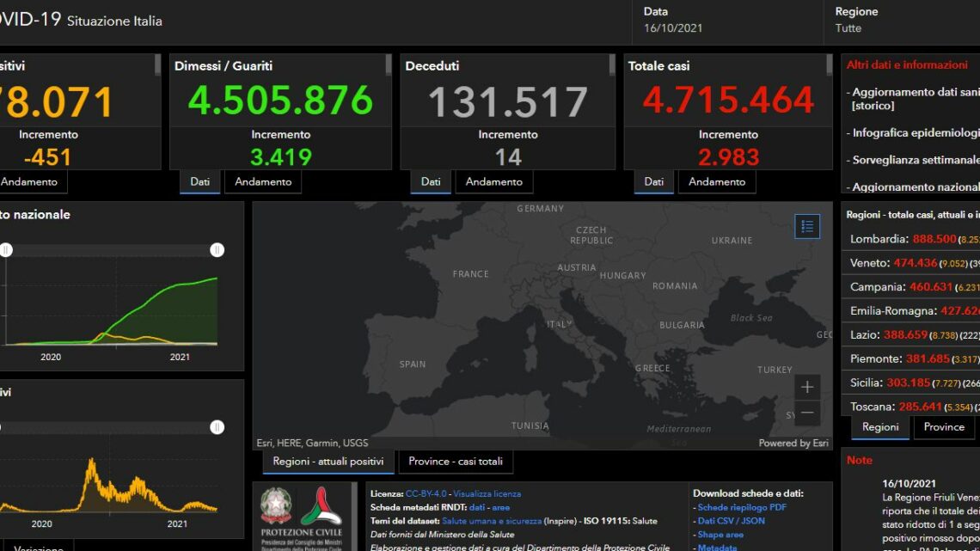Click scrollbar of Deceduti card
980x551 pixels.
(x=612, y=65)
